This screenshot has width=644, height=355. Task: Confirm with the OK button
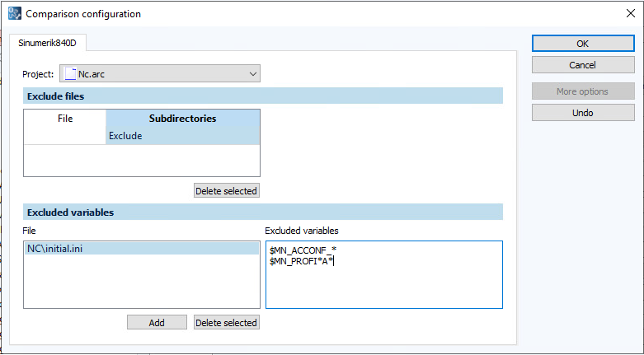click(x=583, y=44)
